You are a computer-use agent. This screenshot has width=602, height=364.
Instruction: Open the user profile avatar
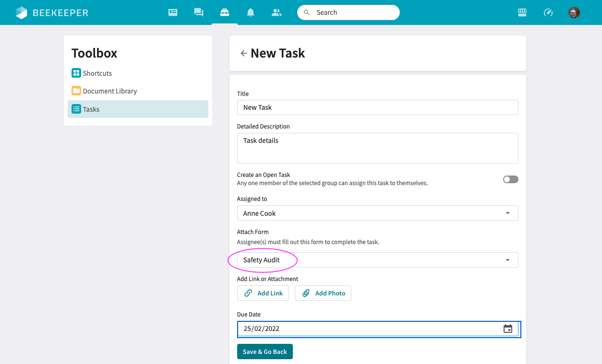point(574,12)
